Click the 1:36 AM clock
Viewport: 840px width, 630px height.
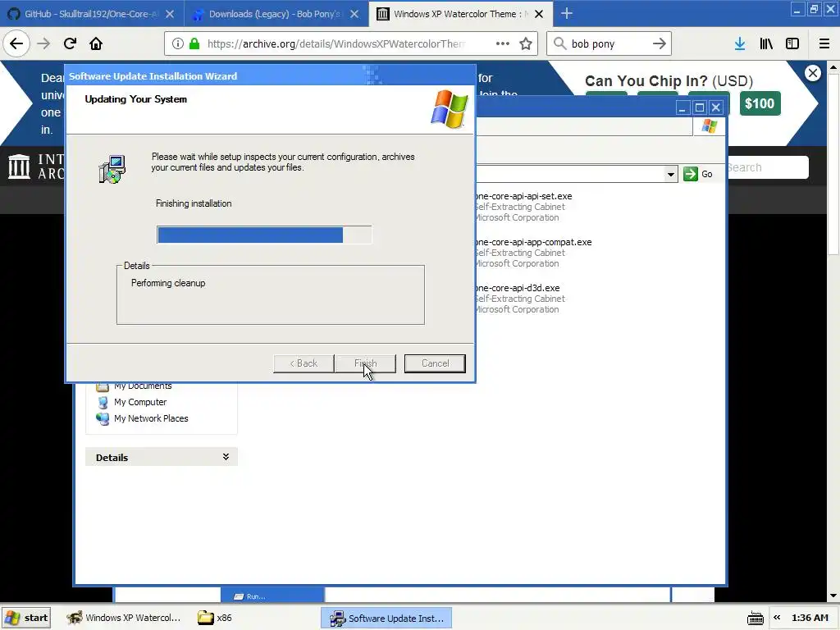(x=810, y=618)
